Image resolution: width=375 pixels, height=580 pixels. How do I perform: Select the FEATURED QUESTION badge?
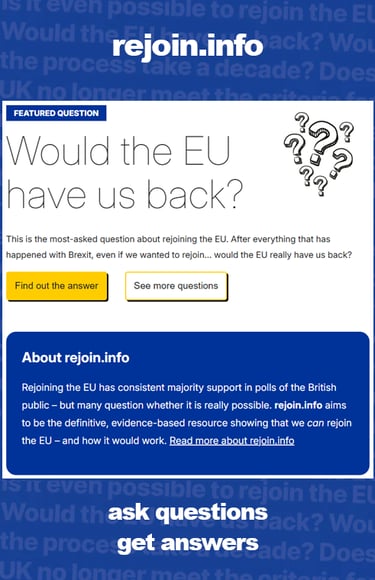pyautogui.click(x=56, y=113)
